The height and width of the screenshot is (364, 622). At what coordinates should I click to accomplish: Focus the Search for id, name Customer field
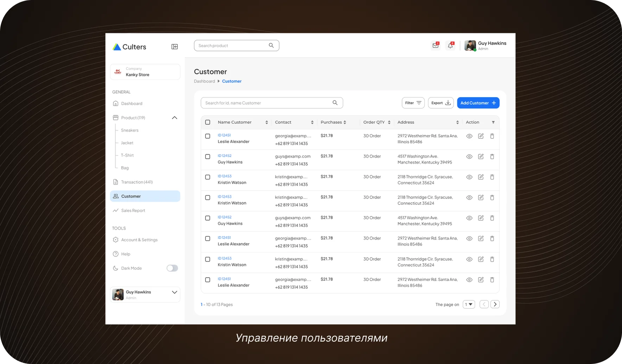pyautogui.click(x=272, y=103)
